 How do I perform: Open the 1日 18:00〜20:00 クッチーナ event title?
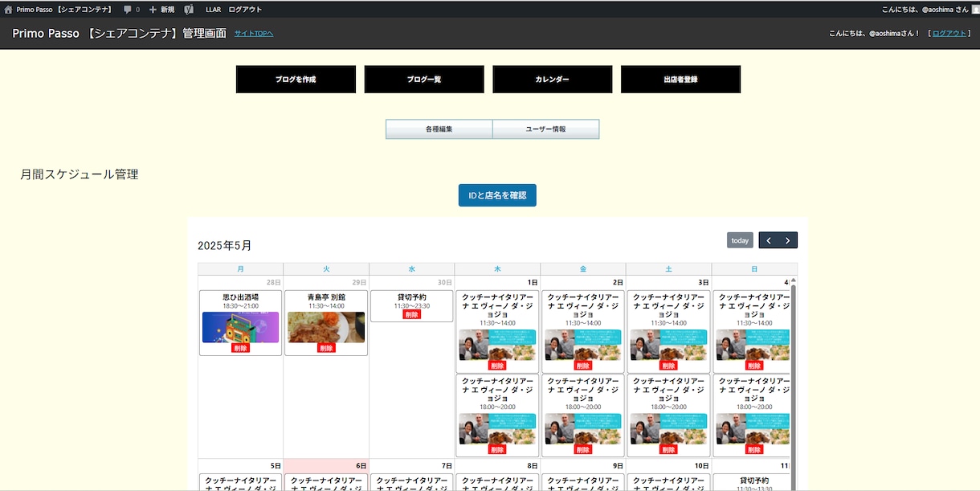tap(497, 390)
